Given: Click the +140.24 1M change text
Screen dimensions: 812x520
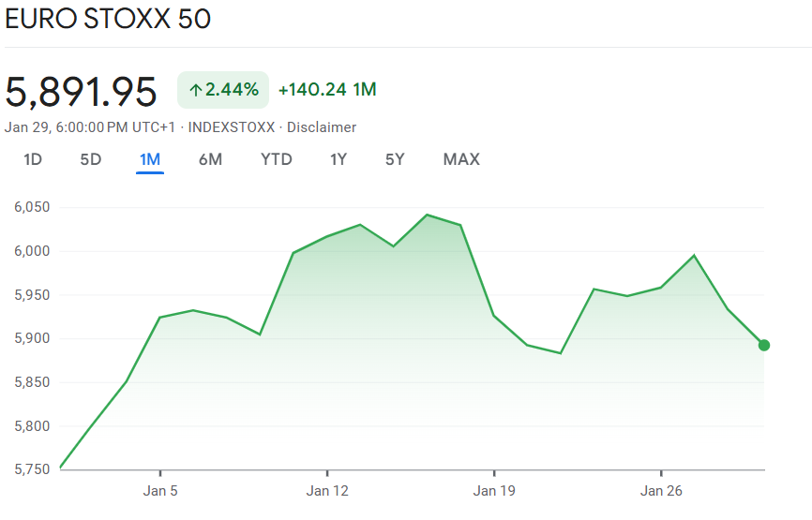Looking at the screenshot, I should (x=327, y=90).
